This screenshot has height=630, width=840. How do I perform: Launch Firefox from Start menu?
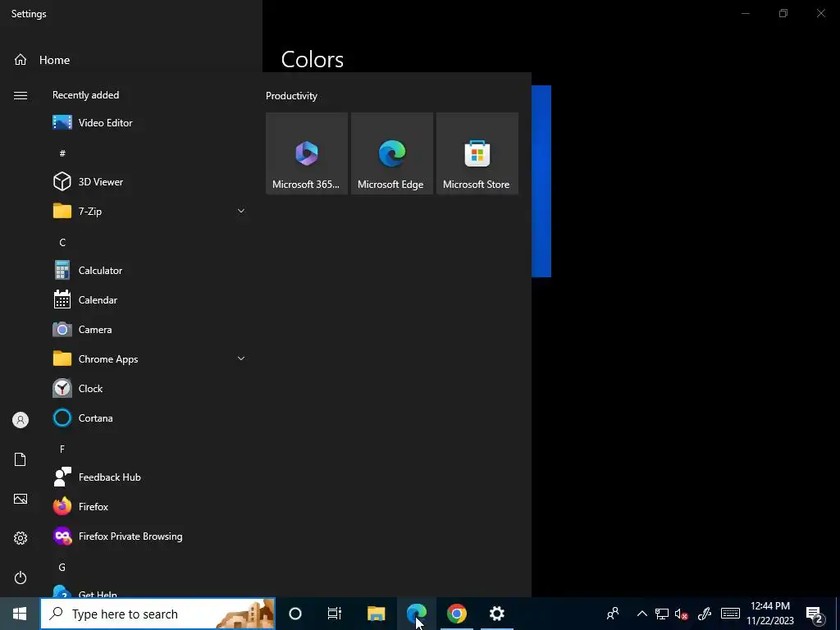[148, 506]
